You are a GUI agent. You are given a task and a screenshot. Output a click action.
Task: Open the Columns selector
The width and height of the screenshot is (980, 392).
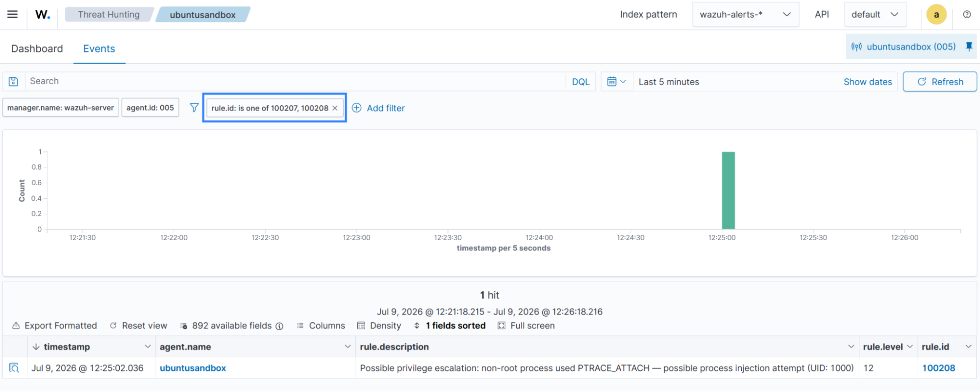tap(321, 325)
